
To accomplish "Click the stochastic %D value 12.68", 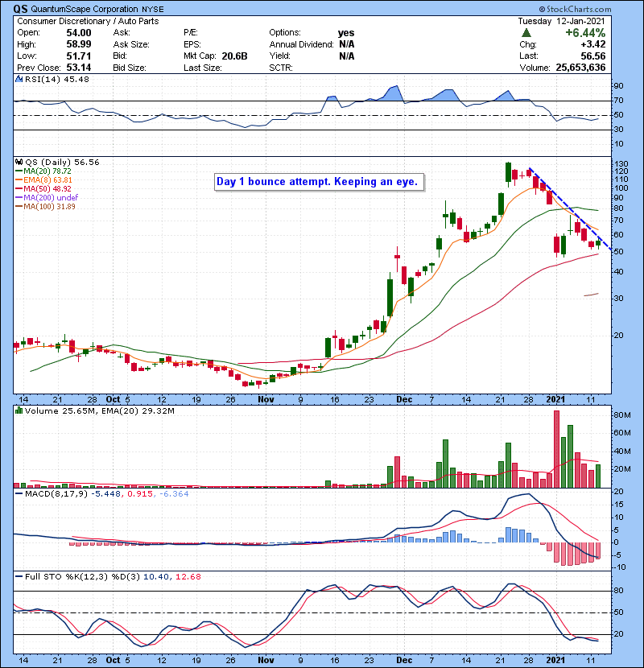I will [x=188, y=577].
